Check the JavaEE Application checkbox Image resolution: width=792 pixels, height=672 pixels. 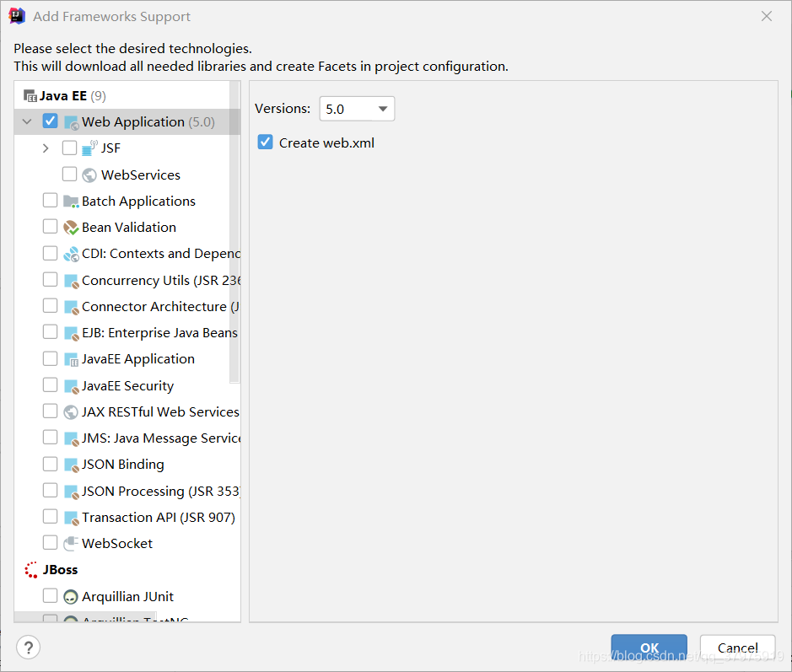tap(50, 358)
